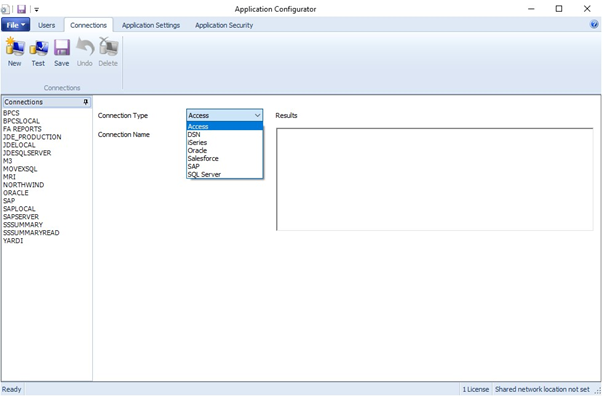This screenshot has height=396, width=602.
Task: Undo the last connection change
Action: coord(84,52)
